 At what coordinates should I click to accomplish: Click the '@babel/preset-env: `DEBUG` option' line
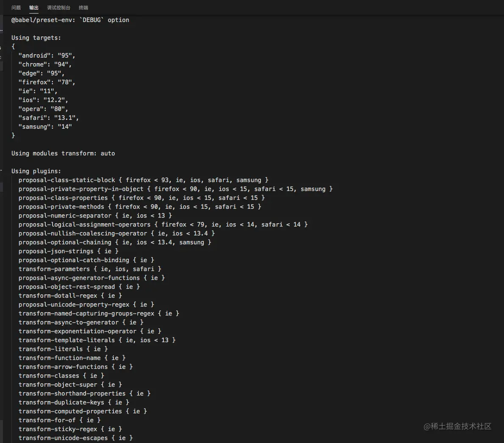pyautogui.click(x=70, y=20)
